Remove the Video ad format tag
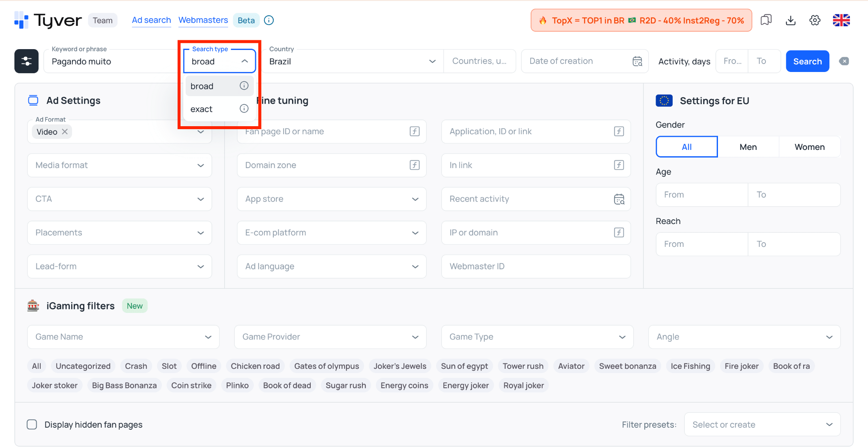 (65, 132)
